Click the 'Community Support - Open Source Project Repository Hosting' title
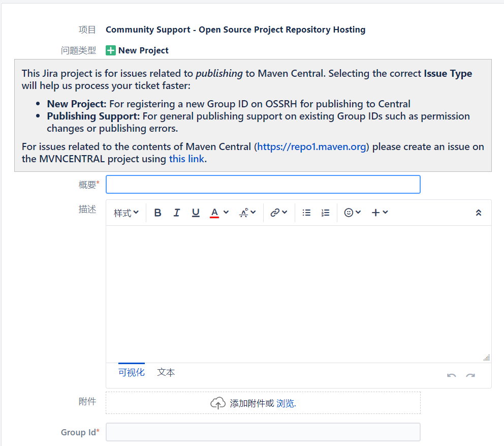 (235, 29)
